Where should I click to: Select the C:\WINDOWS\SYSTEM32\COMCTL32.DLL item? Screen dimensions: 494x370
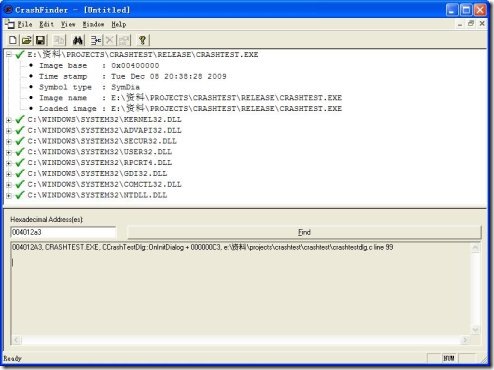tap(104, 184)
